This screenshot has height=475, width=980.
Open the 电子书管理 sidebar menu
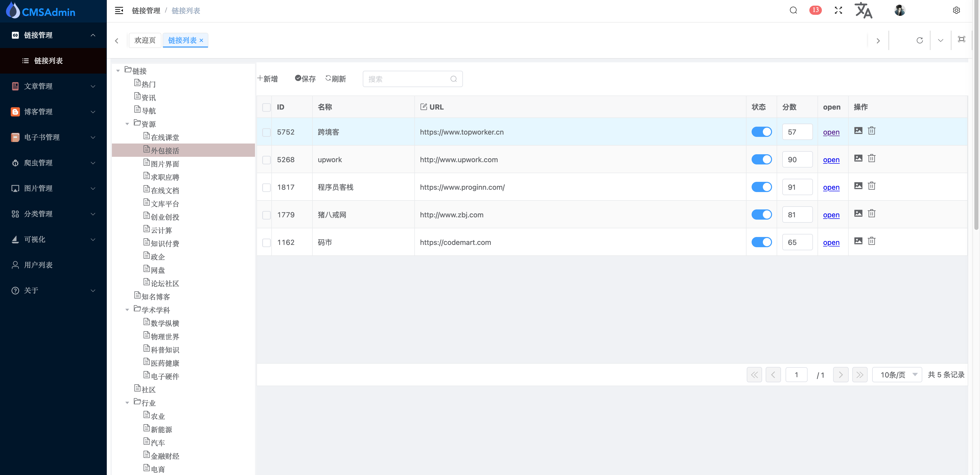click(x=53, y=137)
